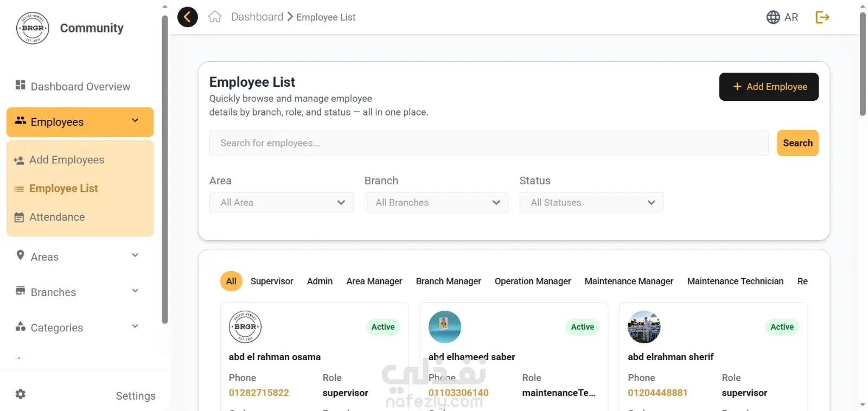Viewport: 868px width, 411px height.
Task: Click the Dashboard breadcrumb link
Action: 257,17
